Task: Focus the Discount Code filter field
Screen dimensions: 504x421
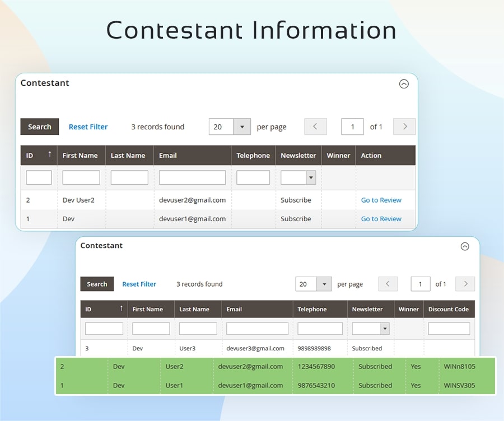Action: (x=449, y=329)
